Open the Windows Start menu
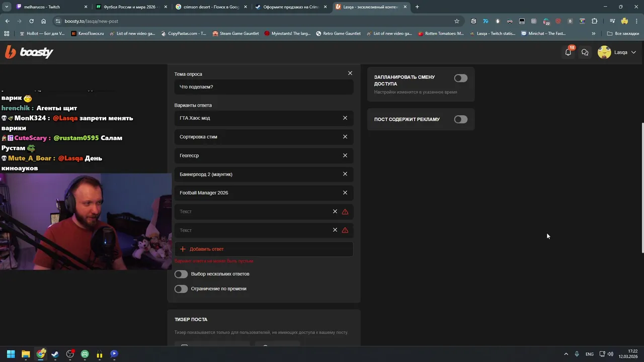 (11, 354)
